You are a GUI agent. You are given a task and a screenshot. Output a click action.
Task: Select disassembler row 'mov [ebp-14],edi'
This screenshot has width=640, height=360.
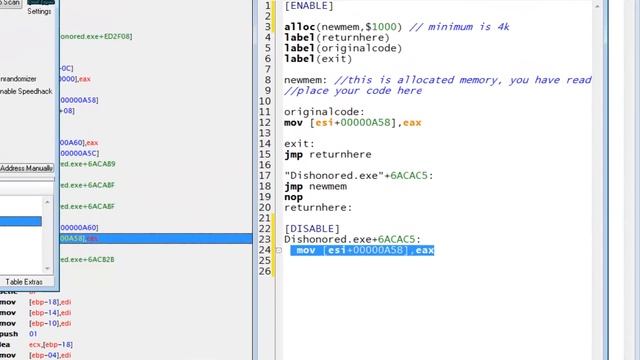(36, 313)
